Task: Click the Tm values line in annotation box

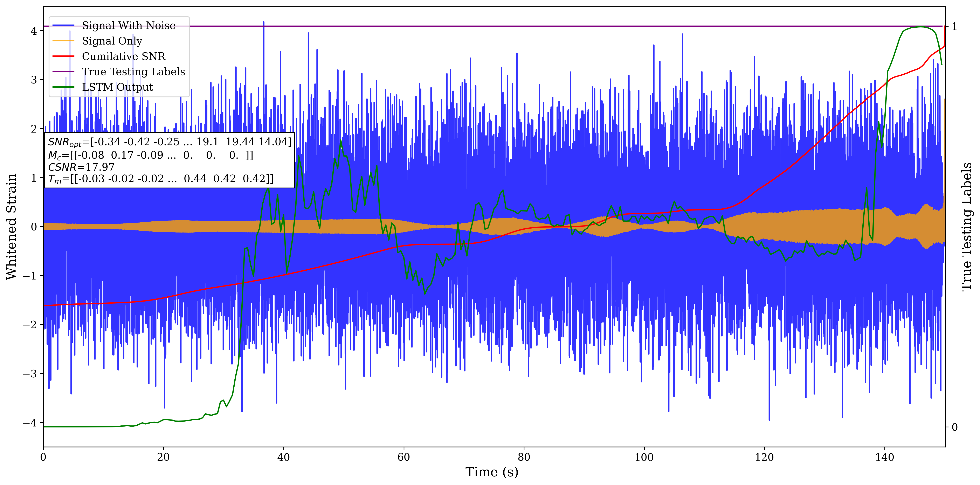Action: click(160, 179)
